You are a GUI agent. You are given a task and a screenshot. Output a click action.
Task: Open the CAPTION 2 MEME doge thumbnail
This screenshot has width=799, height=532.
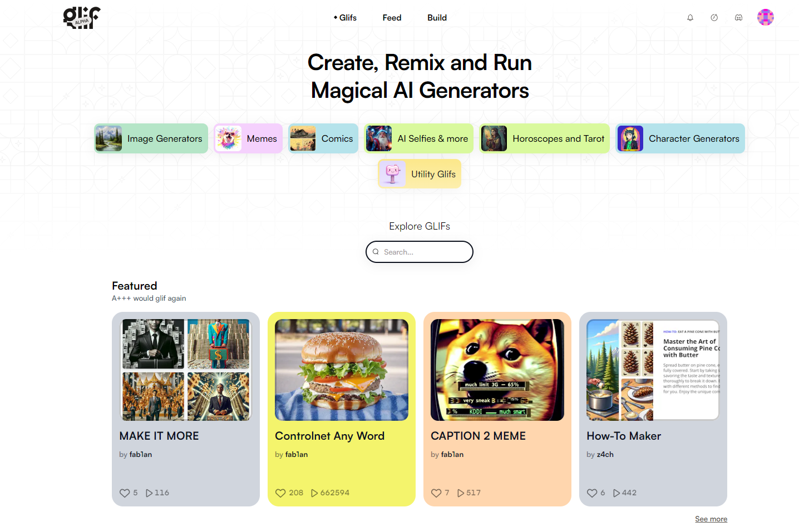coord(497,370)
